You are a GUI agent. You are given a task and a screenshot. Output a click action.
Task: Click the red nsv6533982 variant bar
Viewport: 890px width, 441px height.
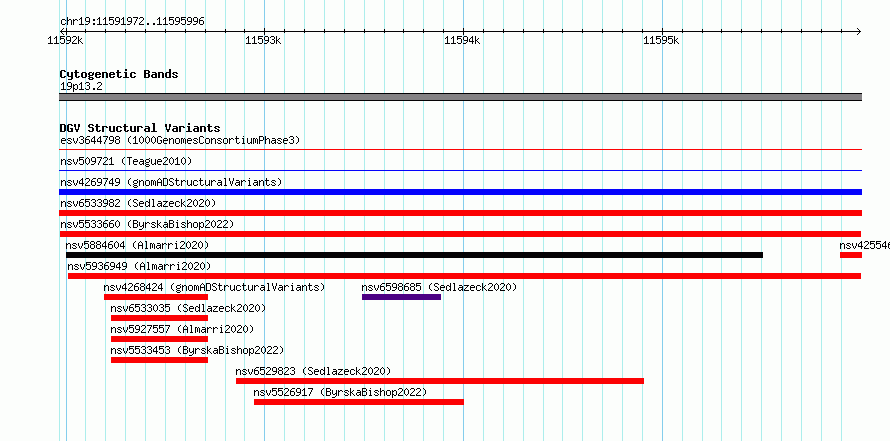(460, 213)
